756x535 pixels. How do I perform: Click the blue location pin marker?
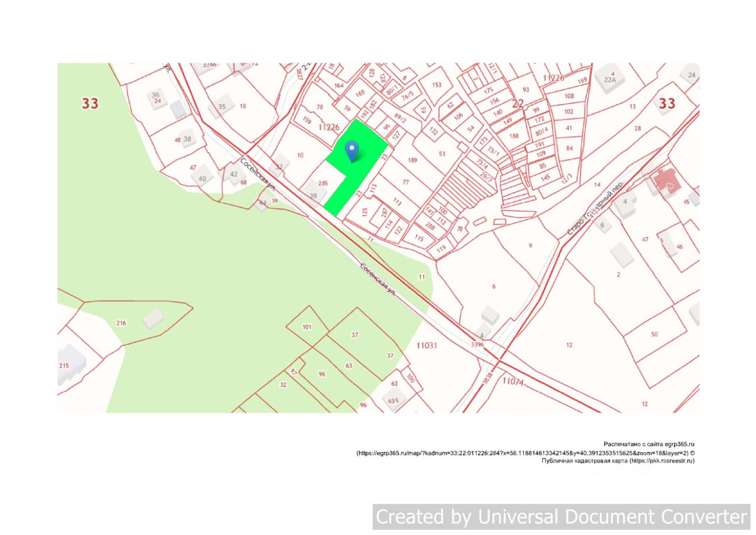[351, 151]
